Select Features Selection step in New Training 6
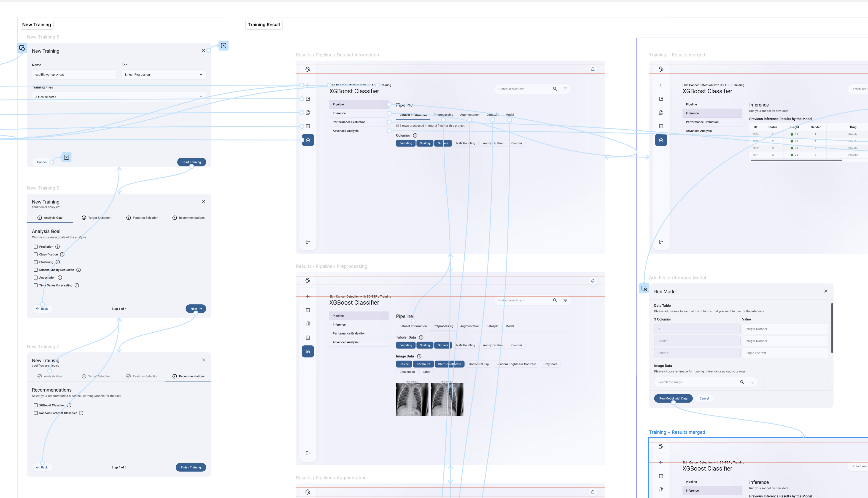This screenshot has width=868, height=498. point(142,218)
